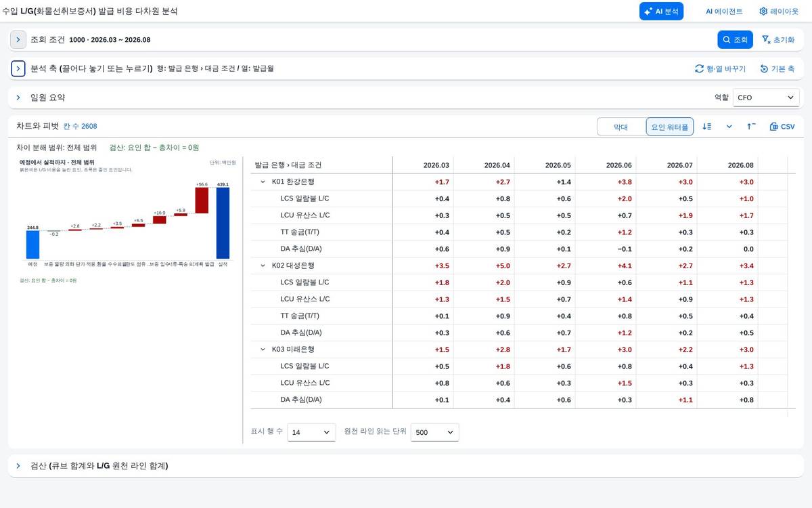Expand the 검산 reconciliation section
The image size is (812, 508).
point(18,466)
